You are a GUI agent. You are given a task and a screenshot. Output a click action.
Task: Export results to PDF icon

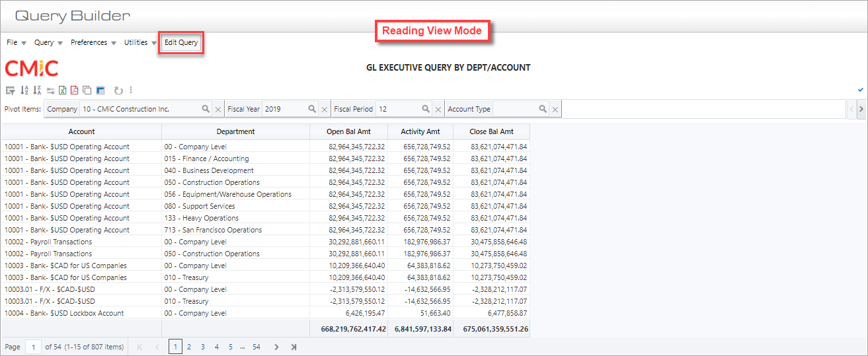[x=75, y=90]
